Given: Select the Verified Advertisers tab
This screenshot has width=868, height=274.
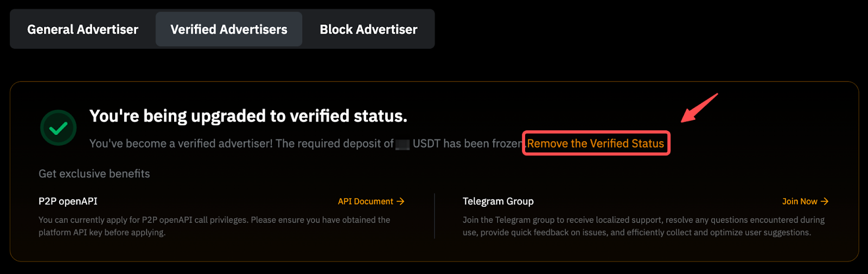Looking at the screenshot, I should tap(229, 29).
